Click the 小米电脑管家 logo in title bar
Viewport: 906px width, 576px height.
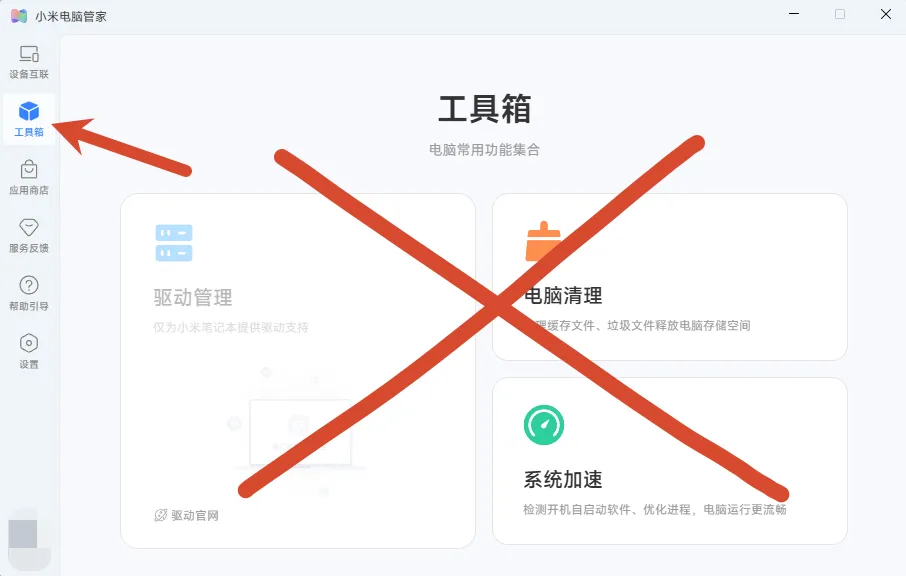19,16
